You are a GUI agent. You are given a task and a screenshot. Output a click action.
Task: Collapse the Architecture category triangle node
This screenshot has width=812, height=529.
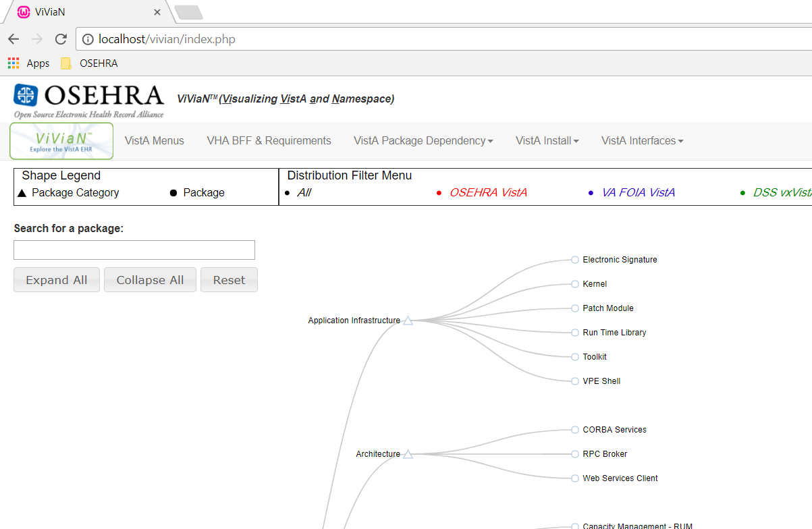tap(408, 455)
